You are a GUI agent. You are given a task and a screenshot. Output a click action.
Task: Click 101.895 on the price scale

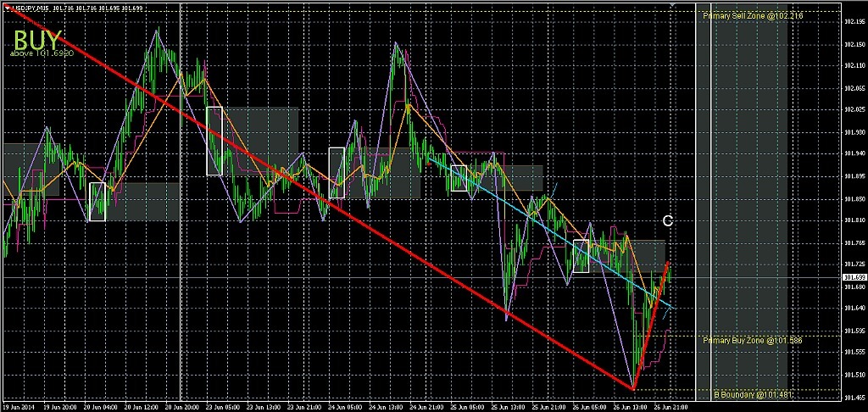click(854, 176)
